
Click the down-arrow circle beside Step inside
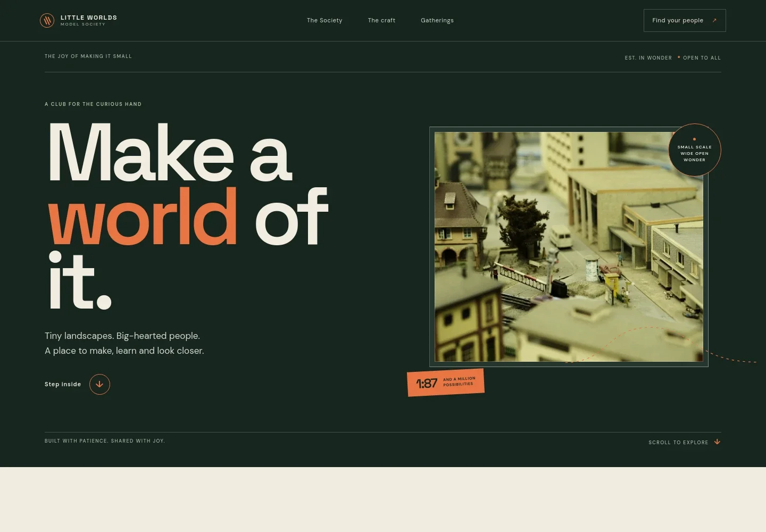99,384
